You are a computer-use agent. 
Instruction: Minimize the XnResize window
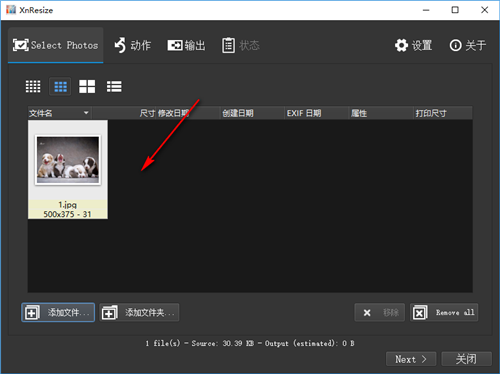point(426,10)
